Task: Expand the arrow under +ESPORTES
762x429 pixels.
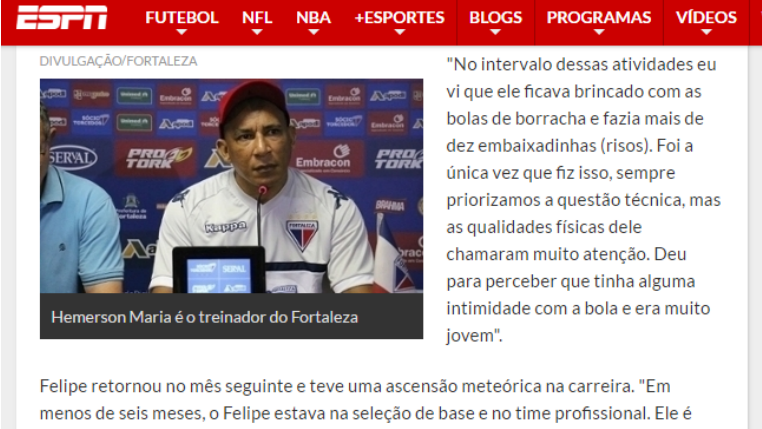Action: [399, 32]
